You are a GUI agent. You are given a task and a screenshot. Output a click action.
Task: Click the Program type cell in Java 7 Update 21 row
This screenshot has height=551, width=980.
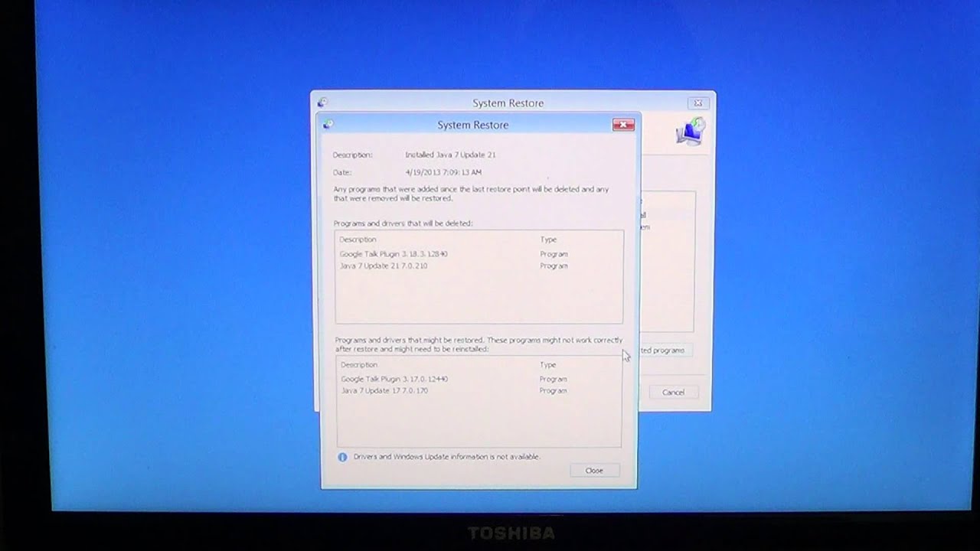point(554,266)
